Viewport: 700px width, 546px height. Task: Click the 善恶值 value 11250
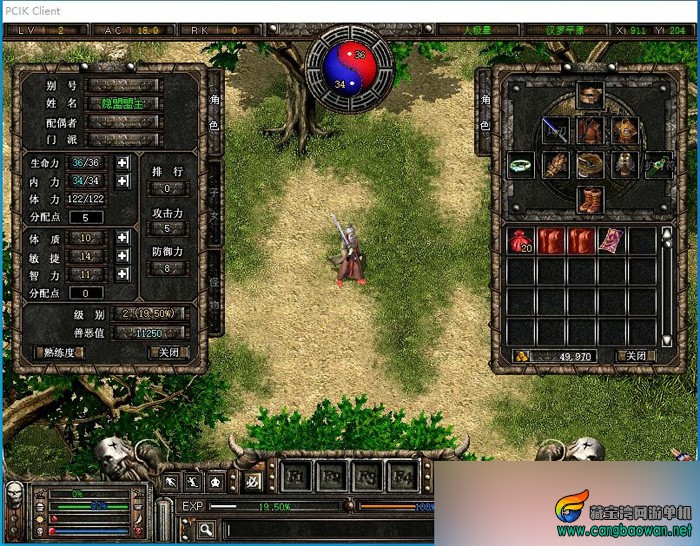pos(149,333)
